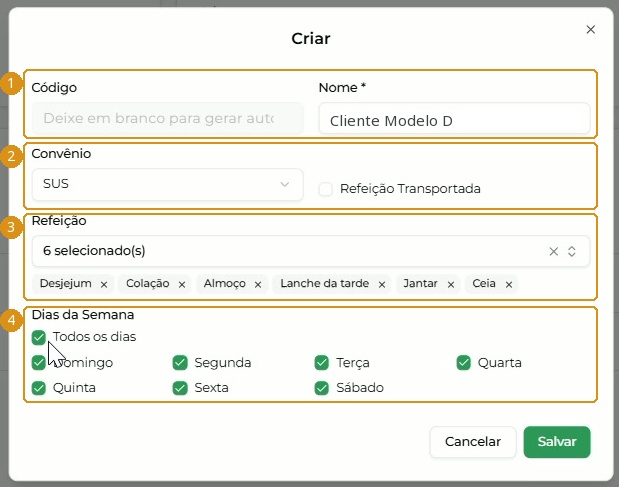
Task: Uncheck the Sexta checkbox
Action: [180, 388]
